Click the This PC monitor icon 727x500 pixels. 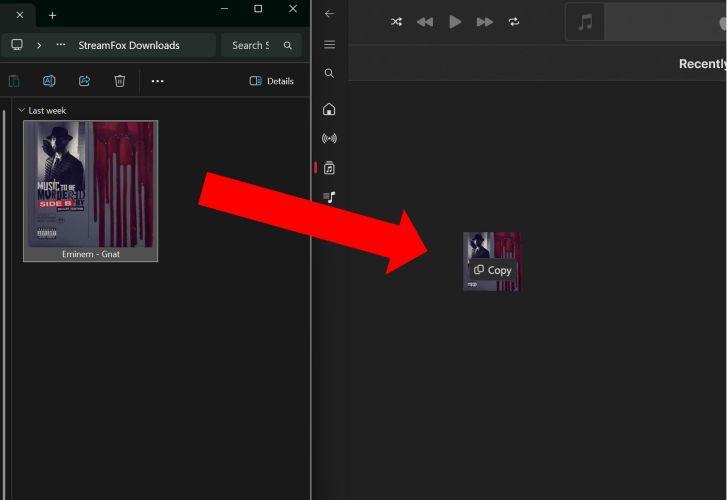tap(17, 45)
